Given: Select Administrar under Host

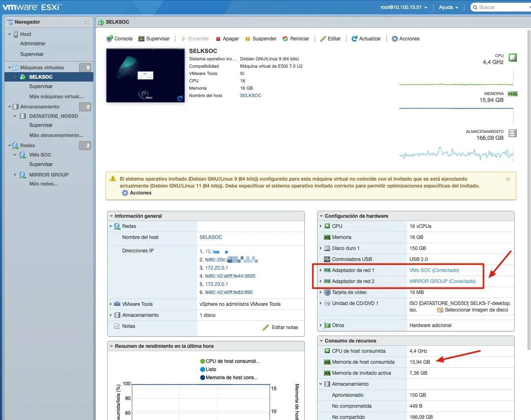Looking at the screenshot, I should 33,44.
